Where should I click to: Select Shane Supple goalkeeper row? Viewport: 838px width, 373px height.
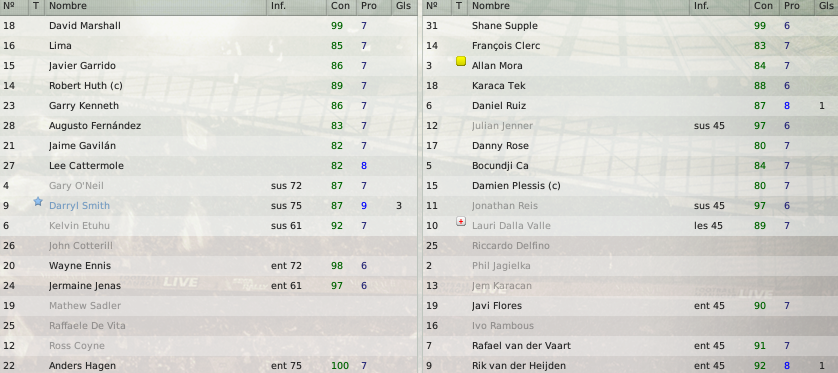631,26
